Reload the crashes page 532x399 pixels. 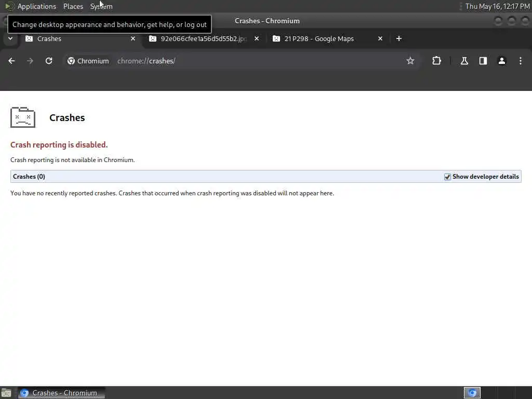click(x=49, y=61)
